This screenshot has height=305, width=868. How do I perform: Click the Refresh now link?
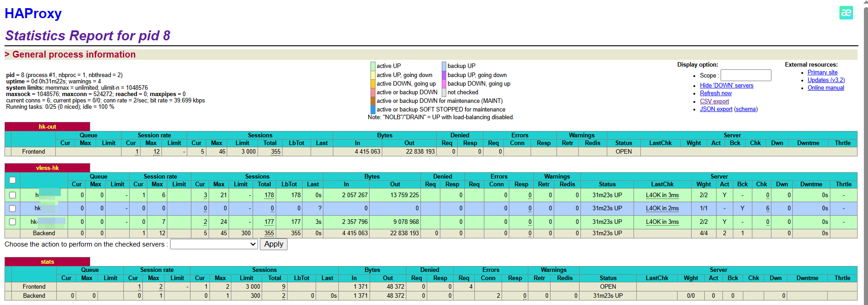coord(716,93)
